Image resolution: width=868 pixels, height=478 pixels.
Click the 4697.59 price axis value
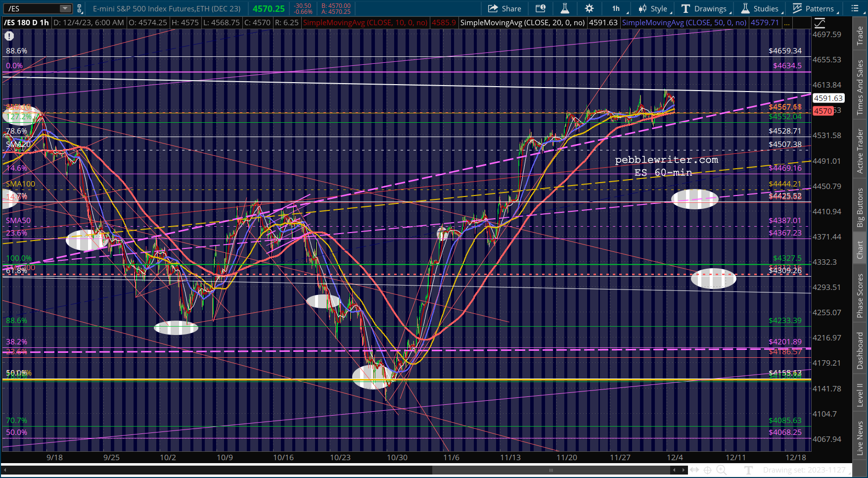[x=827, y=35]
